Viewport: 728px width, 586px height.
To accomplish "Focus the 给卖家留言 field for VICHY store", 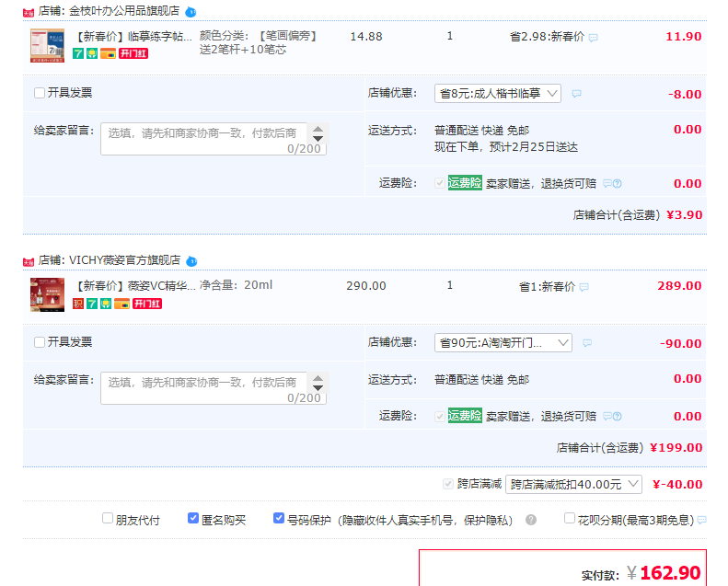I will pyautogui.click(x=214, y=388).
